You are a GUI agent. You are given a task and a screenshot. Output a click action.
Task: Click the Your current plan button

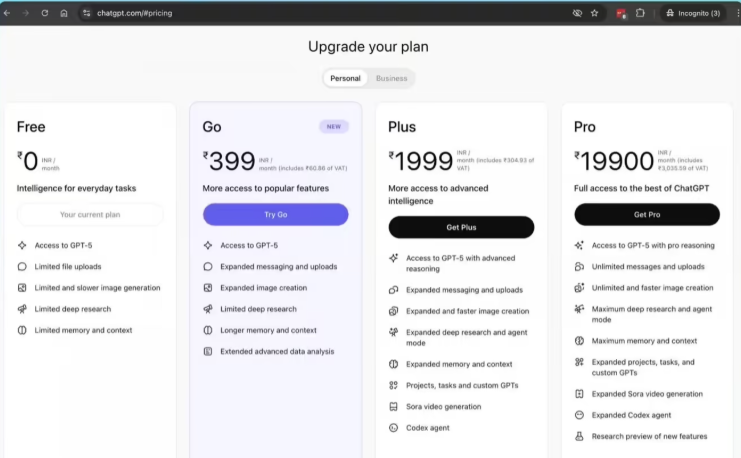[x=90, y=215]
